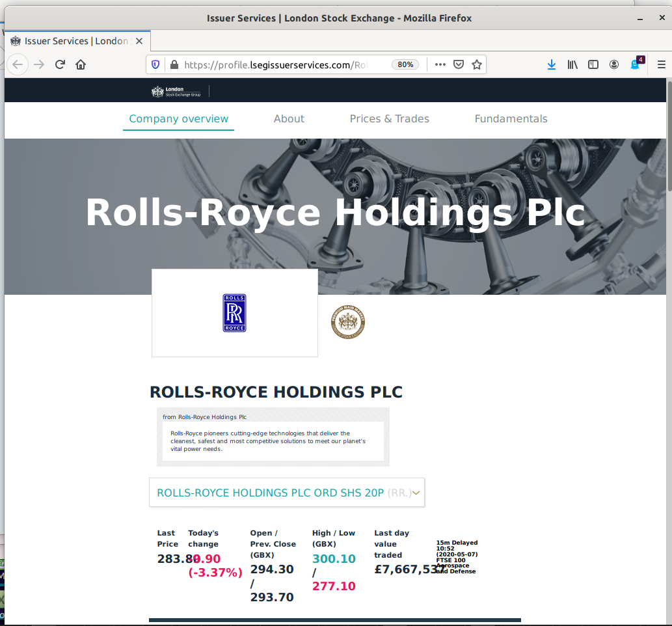The height and width of the screenshot is (626, 672).
Task: Click 'from Rolls-Royce Holdings Plc' text
Action: 204,416
